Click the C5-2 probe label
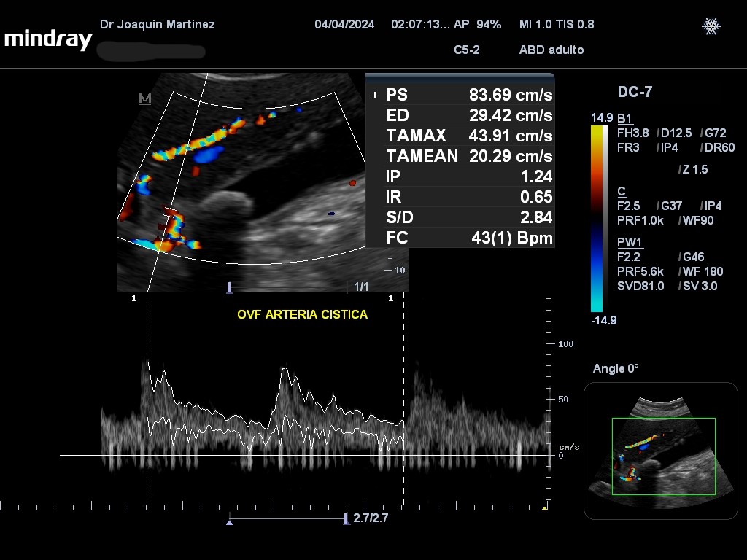Image resolution: width=747 pixels, height=560 pixels. [x=466, y=50]
